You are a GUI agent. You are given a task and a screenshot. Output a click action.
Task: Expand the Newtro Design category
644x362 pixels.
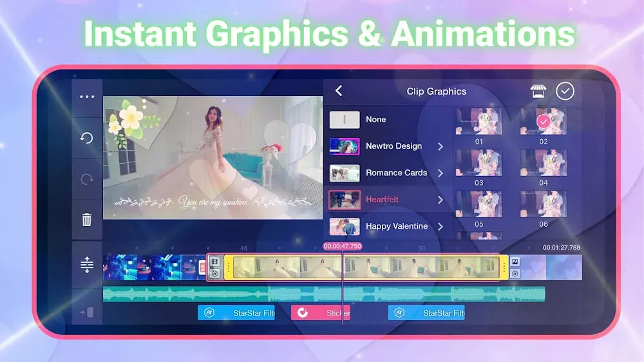440,147
